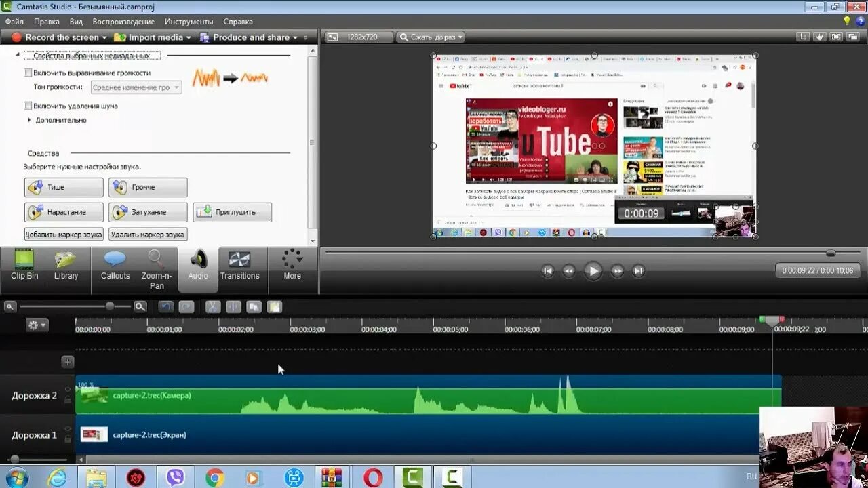Image resolution: width=868 pixels, height=488 pixels.
Task: Click the redo arrow in timeline toolbar
Action: pyautogui.click(x=186, y=307)
